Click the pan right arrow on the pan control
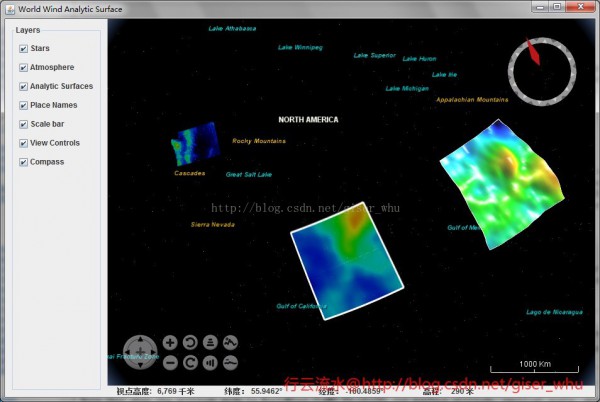This screenshot has height=402, width=600. point(153,352)
